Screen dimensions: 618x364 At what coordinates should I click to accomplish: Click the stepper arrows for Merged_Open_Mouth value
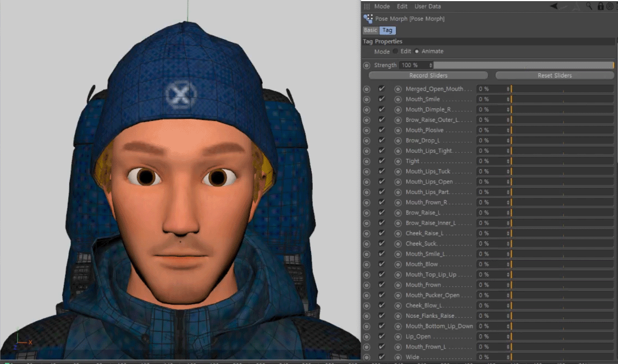[x=508, y=89]
